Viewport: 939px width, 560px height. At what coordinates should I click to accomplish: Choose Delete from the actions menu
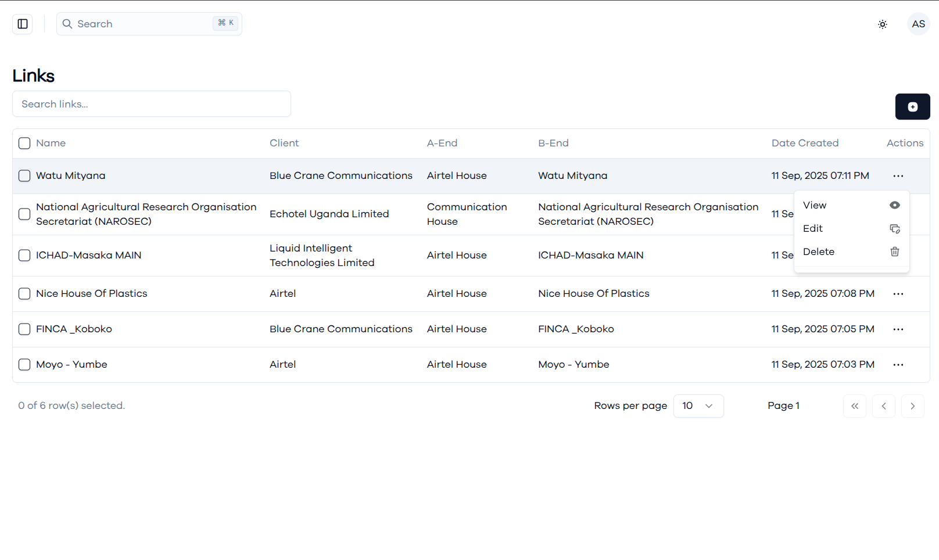(852, 252)
